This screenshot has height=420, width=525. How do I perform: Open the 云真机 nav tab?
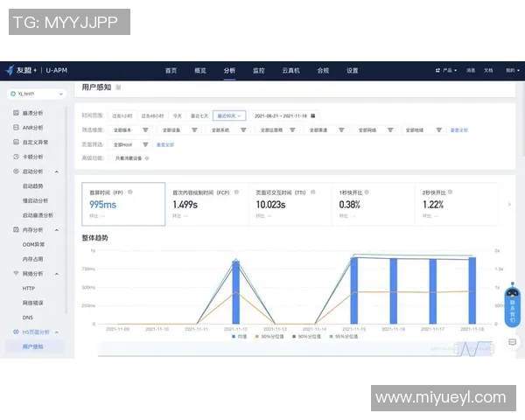pyautogui.click(x=290, y=70)
